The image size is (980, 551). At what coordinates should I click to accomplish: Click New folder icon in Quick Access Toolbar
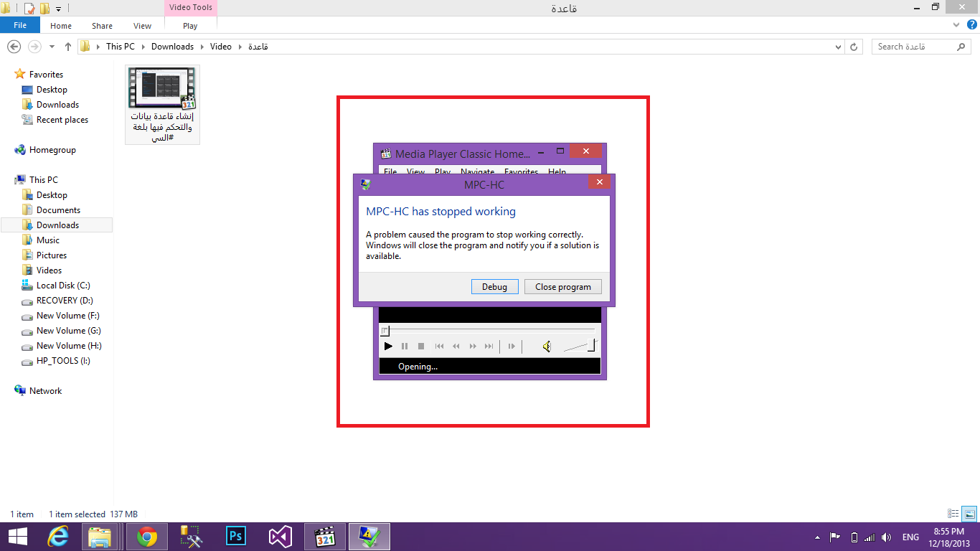[x=44, y=9]
